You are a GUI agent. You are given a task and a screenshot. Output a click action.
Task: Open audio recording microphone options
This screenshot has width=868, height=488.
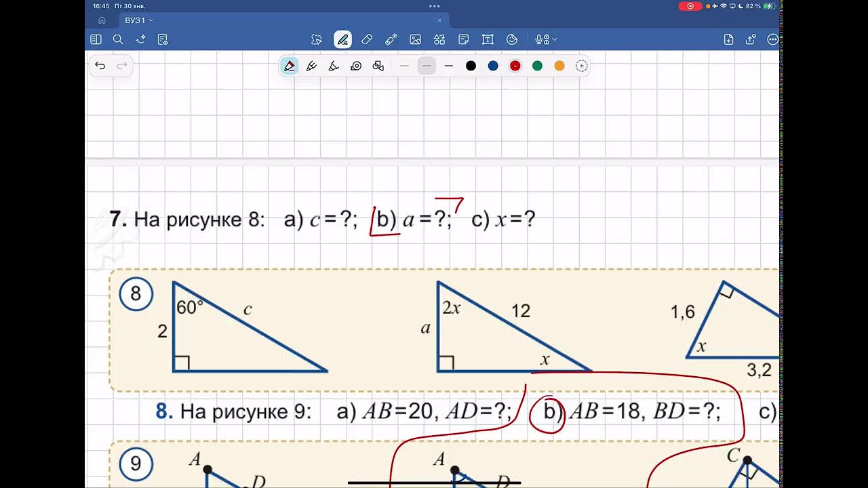(x=545, y=39)
